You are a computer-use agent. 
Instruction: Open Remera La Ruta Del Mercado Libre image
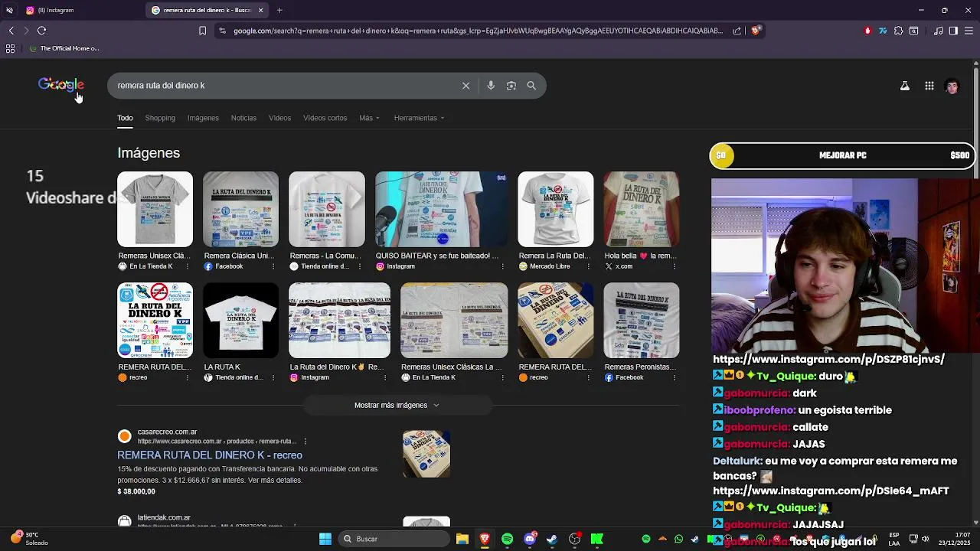555,210
